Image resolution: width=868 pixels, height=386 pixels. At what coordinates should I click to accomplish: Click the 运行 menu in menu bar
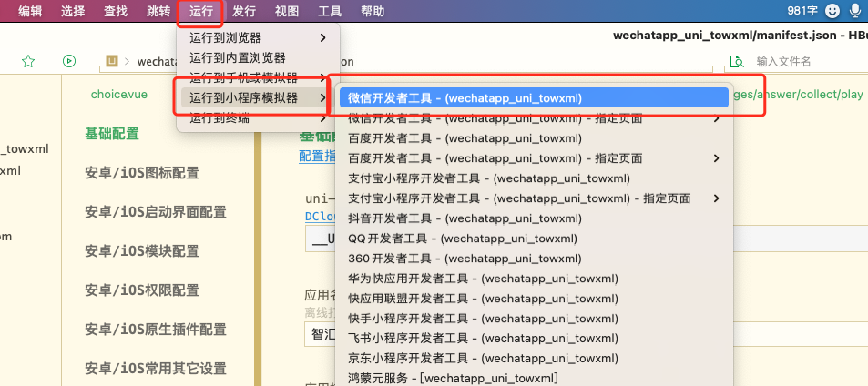tap(201, 11)
